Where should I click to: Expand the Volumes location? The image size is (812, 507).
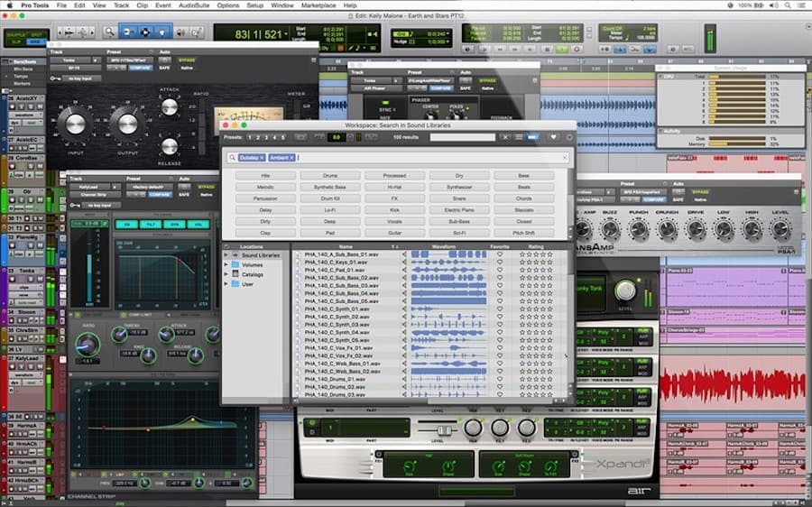pyautogui.click(x=226, y=264)
